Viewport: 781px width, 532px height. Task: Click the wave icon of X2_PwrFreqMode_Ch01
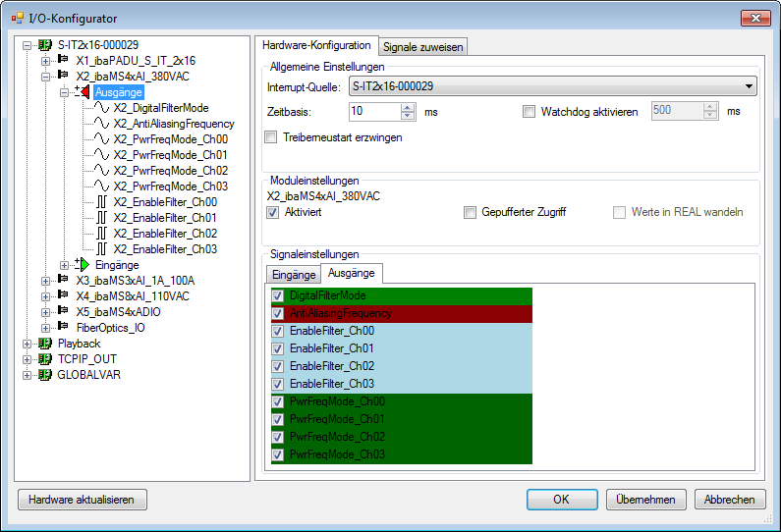coord(101,155)
